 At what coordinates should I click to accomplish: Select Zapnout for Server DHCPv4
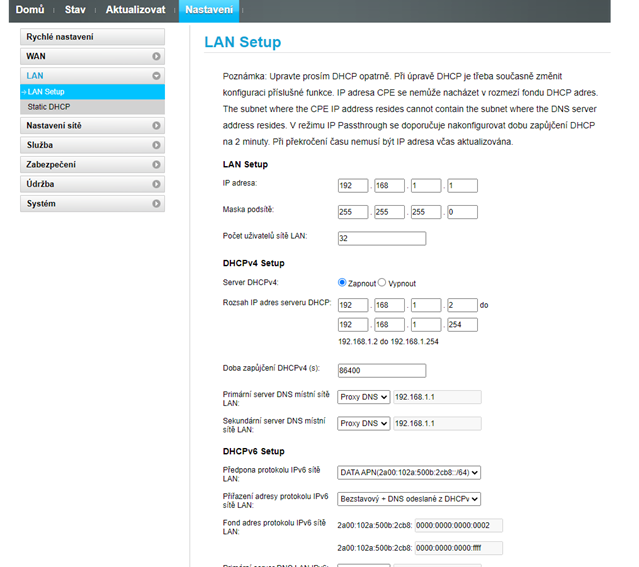click(343, 283)
